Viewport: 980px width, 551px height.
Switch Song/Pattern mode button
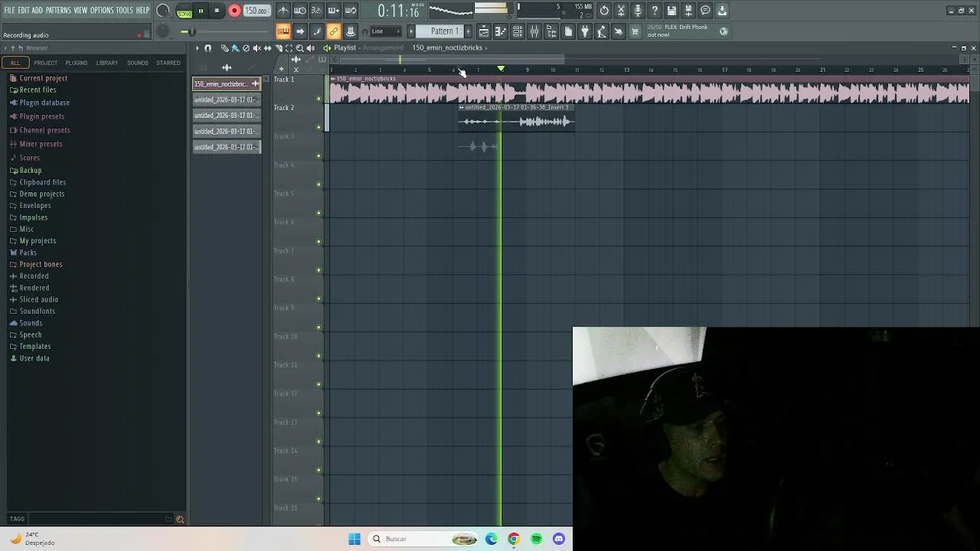(185, 11)
